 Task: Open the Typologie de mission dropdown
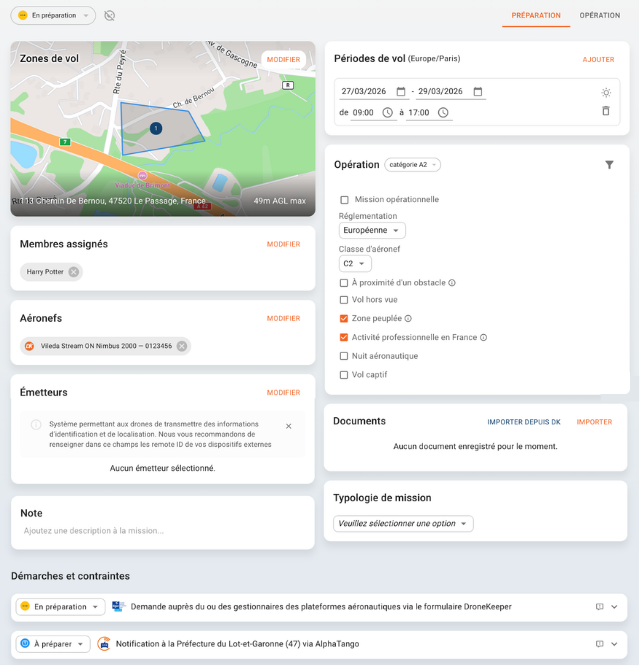tap(403, 524)
